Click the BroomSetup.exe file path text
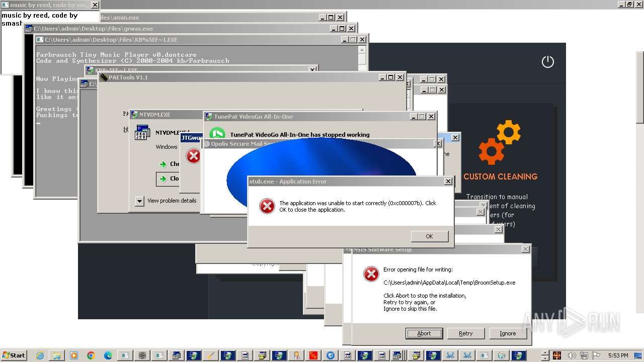The width and height of the screenshot is (644, 362). [x=449, y=283]
